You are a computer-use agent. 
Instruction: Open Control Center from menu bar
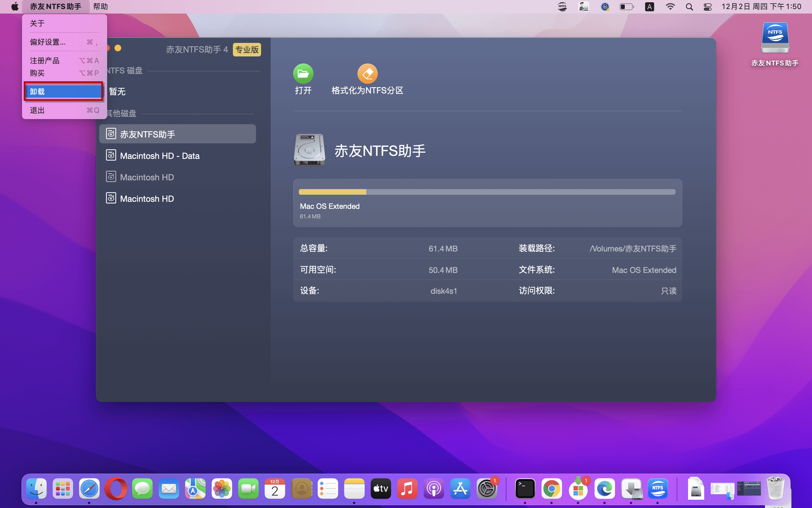tap(708, 7)
